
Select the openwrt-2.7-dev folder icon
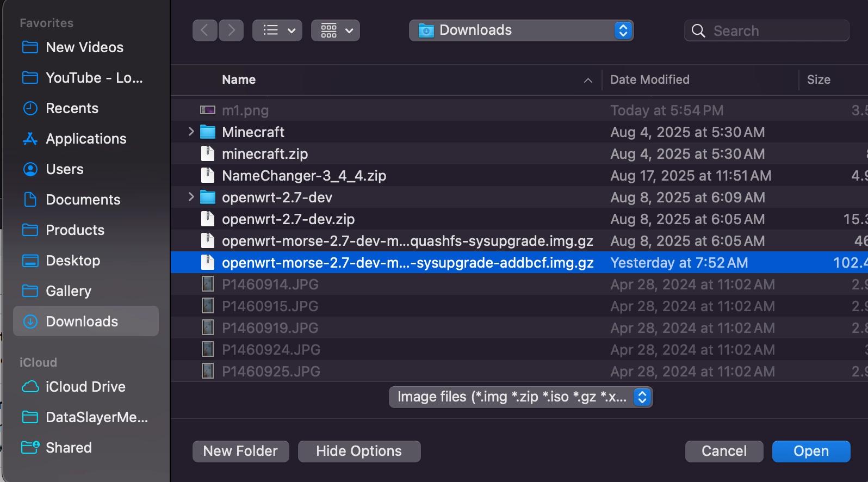208,197
